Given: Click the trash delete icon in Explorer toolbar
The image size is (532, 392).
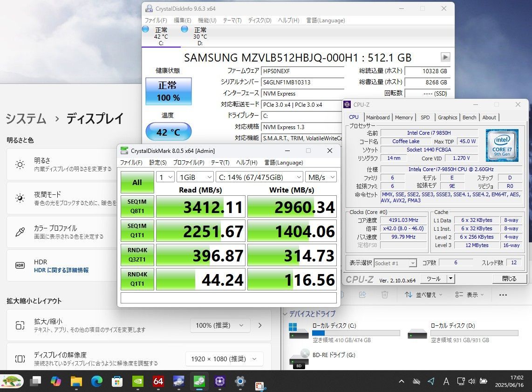Looking at the screenshot, I should pyautogui.click(x=384, y=295).
